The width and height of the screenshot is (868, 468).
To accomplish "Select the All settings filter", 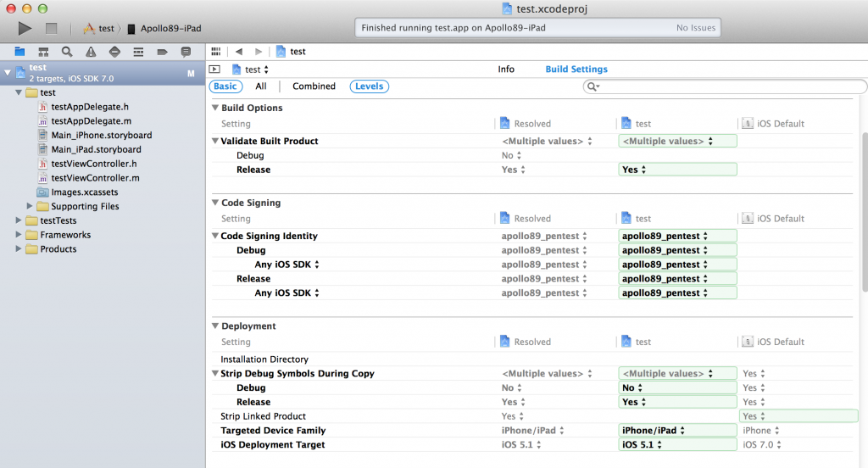I will coord(261,86).
